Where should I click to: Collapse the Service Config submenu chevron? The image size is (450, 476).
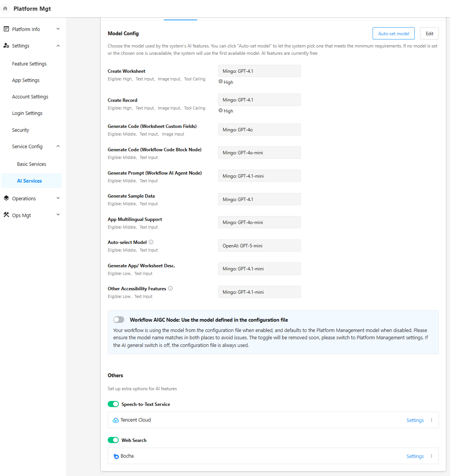[x=58, y=146]
